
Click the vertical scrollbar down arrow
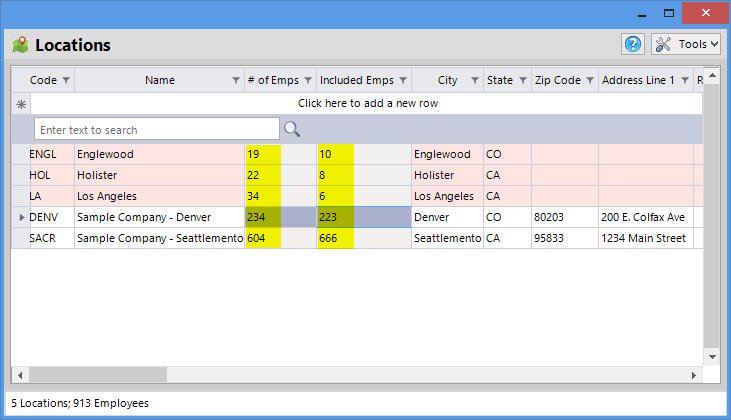pyautogui.click(x=712, y=357)
